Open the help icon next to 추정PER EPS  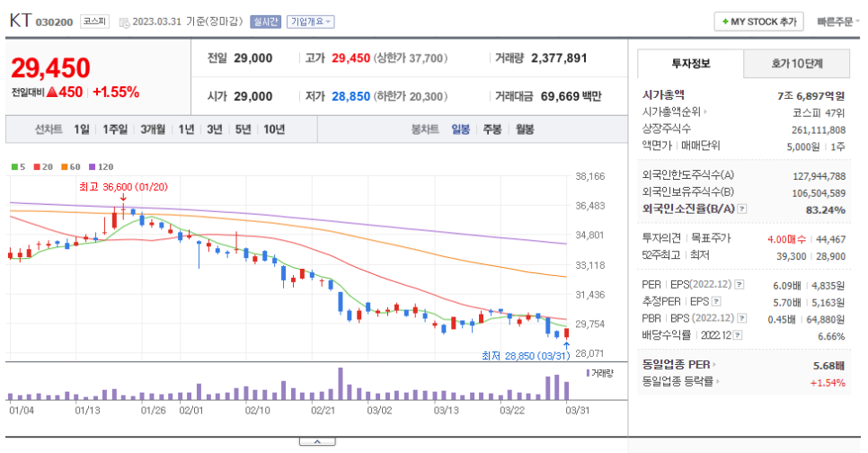pyautogui.click(x=716, y=302)
